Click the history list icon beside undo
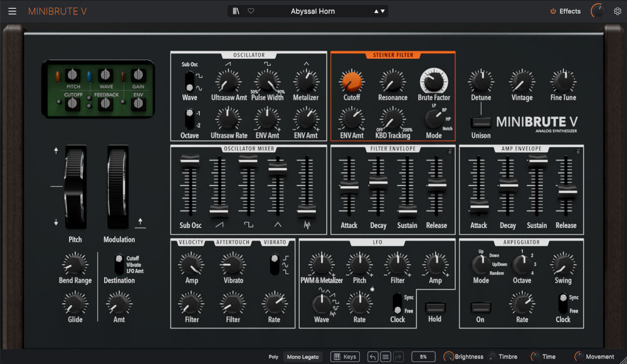The image size is (627, 364). click(x=386, y=356)
